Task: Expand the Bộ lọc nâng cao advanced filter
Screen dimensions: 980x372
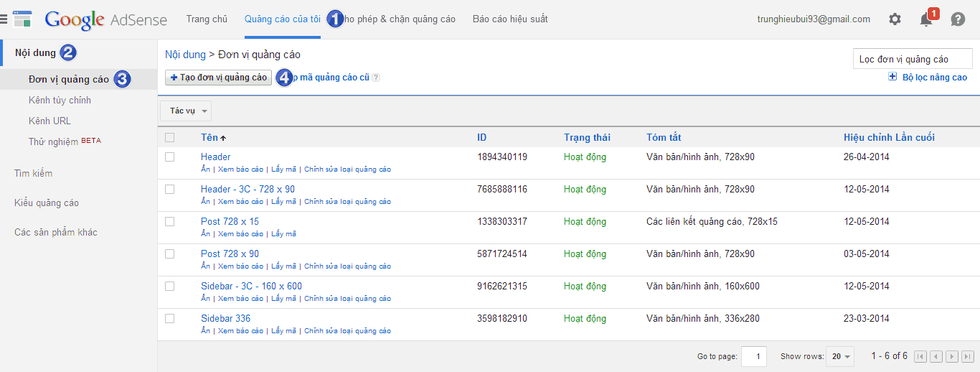Action: (934, 77)
